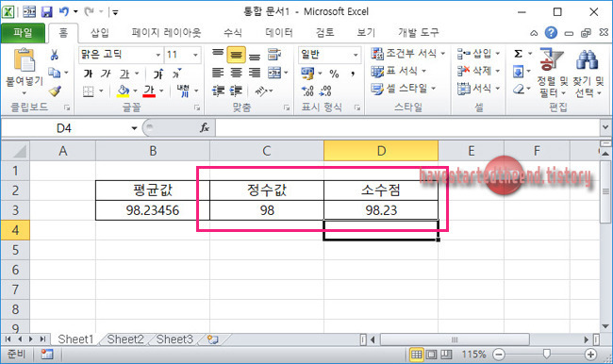Switch to Page Layout view
The width and height of the screenshot is (613, 364).
(x=431, y=355)
